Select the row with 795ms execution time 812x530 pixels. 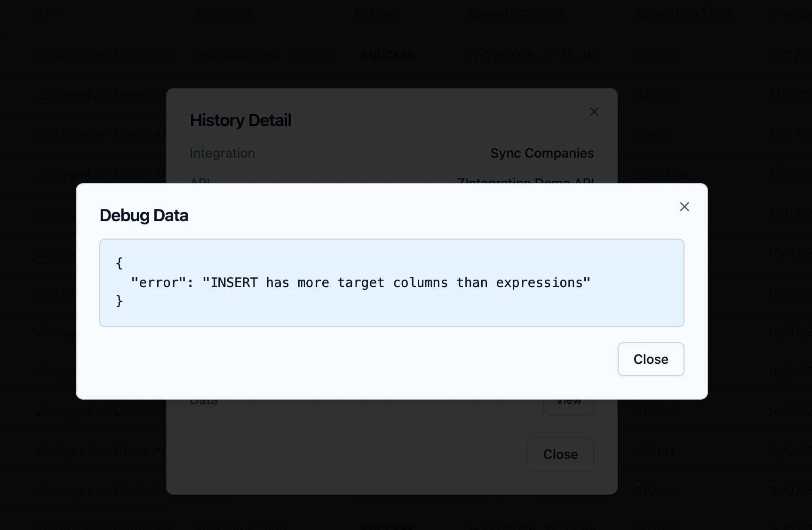(657, 56)
